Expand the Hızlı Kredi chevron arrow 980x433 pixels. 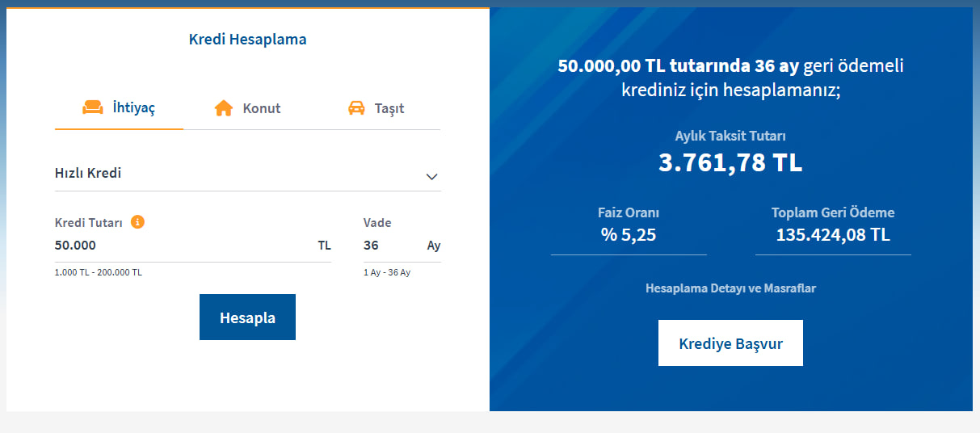tap(431, 176)
